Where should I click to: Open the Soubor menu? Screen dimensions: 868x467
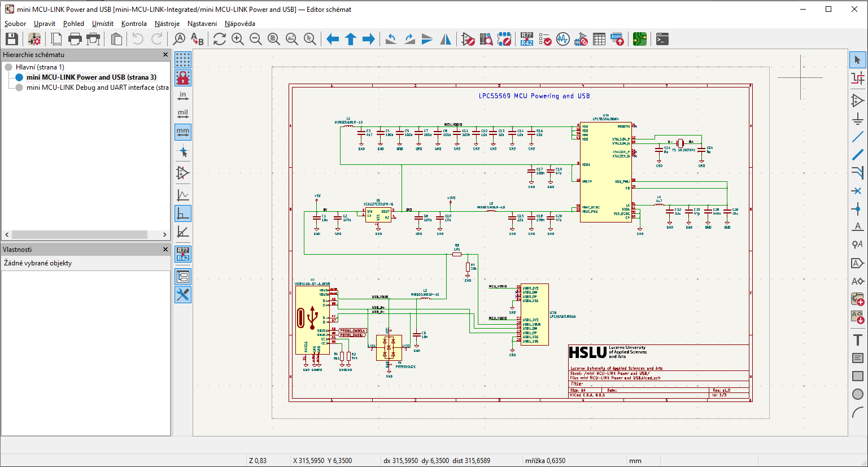click(x=15, y=24)
